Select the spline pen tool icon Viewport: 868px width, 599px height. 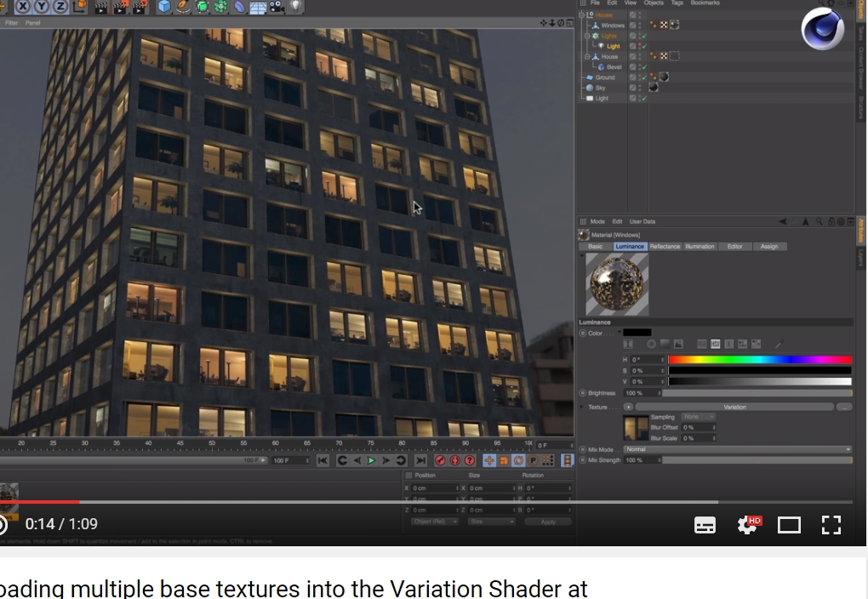pyautogui.click(x=183, y=7)
